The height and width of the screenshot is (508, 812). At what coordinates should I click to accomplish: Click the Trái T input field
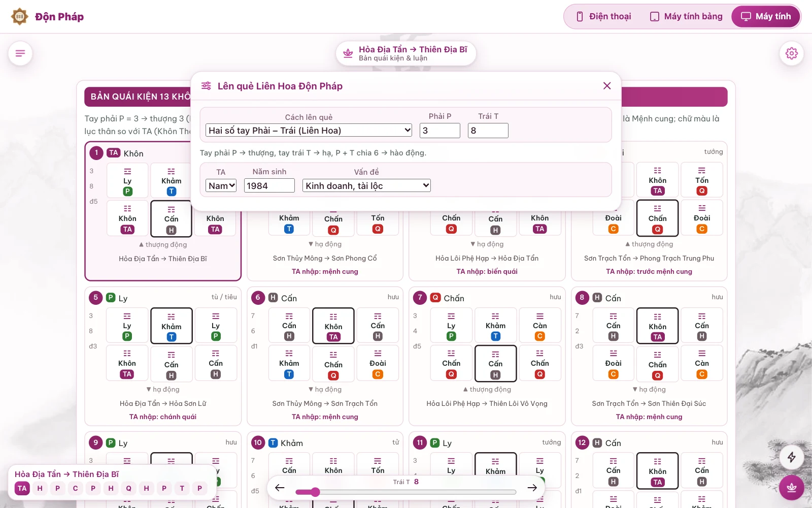[488, 131]
